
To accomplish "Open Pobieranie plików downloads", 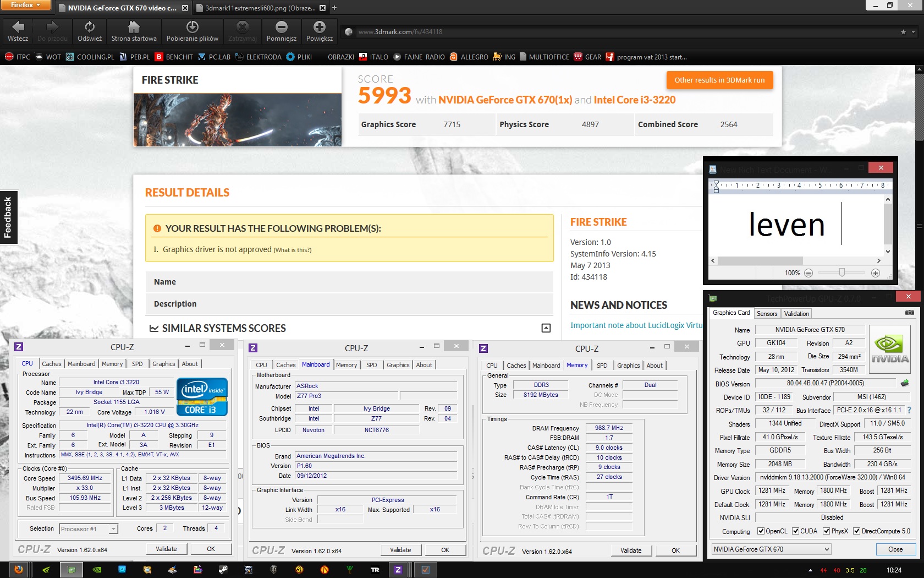I will tap(193, 31).
